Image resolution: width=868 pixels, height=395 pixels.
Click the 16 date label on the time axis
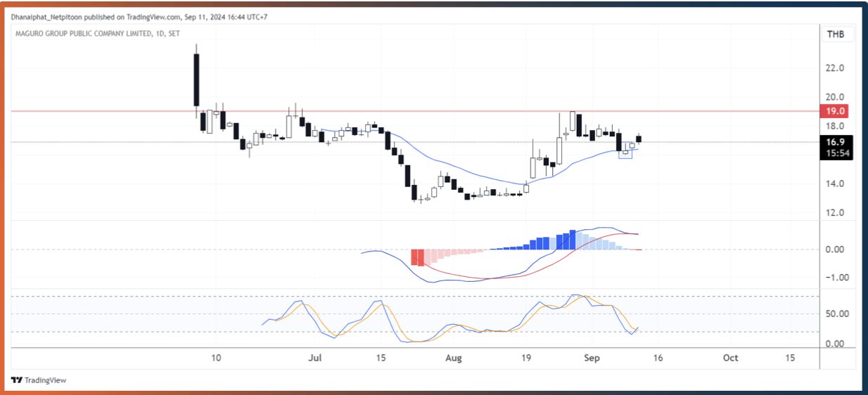658,358
